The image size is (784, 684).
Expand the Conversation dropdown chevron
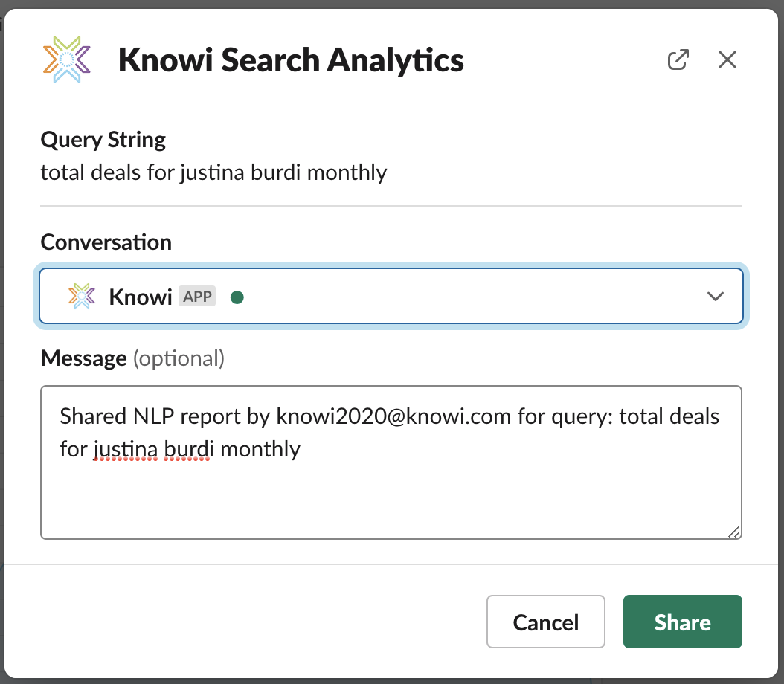coord(715,297)
